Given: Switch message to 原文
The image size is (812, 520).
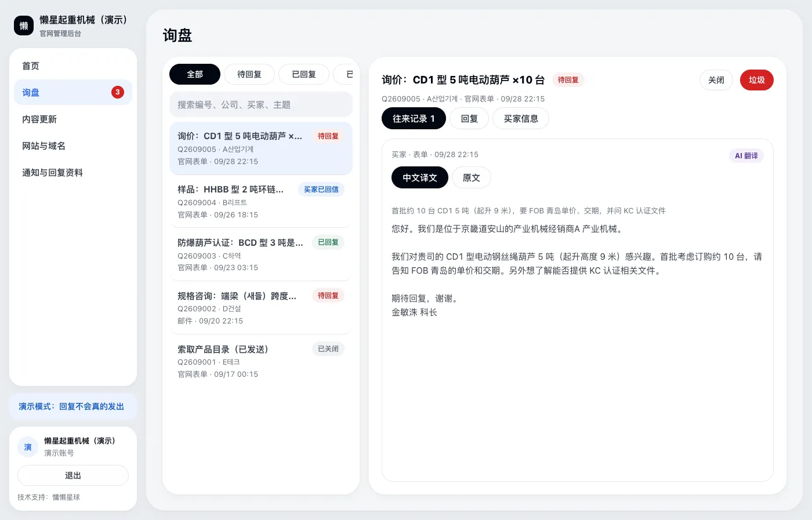Looking at the screenshot, I should pos(472,177).
